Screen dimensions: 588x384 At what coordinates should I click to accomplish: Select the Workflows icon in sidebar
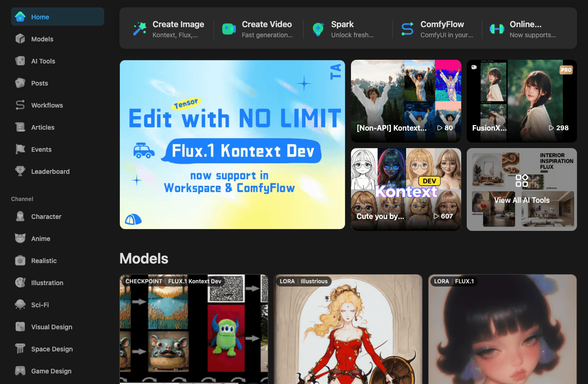click(x=20, y=105)
